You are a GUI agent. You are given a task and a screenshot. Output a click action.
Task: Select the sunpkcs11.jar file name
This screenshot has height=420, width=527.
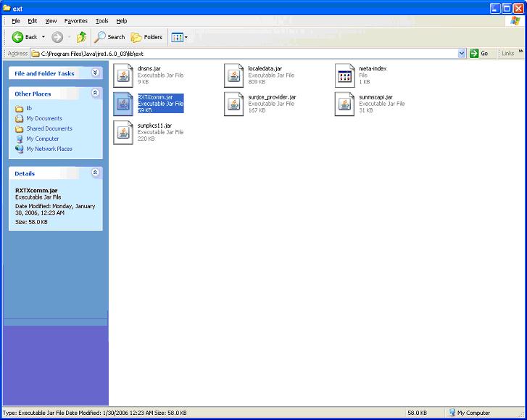[x=154, y=125]
